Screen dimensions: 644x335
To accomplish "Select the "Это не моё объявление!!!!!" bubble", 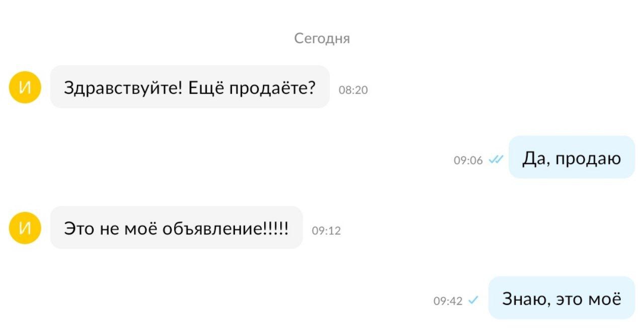I will click(x=176, y=228).
